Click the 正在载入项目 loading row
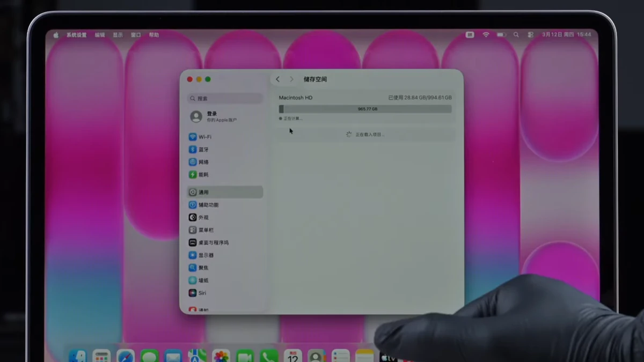Viewport: 644px width, 362px height. coord(365,135)
